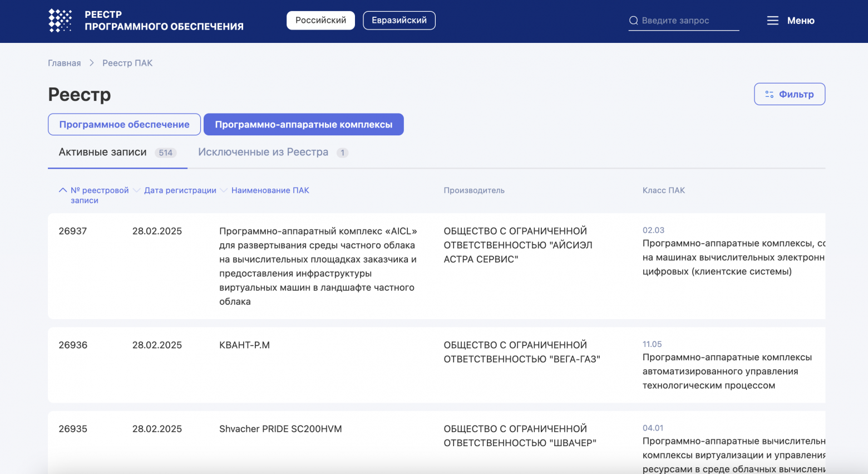Click Shvacher PRIDE SC200HVM name
This screenshot has height=474, width=868.
click(x=280, y=429)
